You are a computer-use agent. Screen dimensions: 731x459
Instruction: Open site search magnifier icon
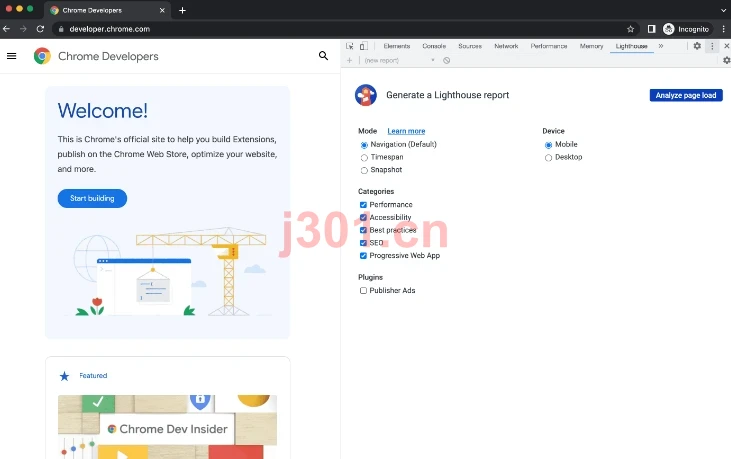point(323,56)
